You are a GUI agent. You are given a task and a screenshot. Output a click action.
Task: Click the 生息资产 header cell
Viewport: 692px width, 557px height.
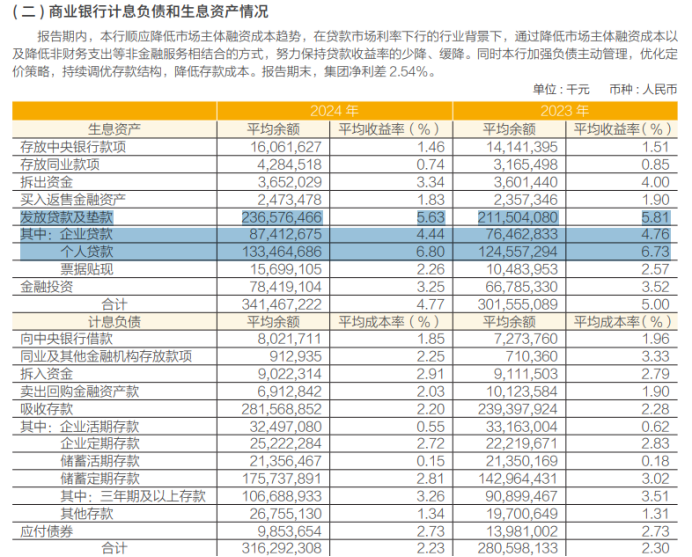point(114,129)
